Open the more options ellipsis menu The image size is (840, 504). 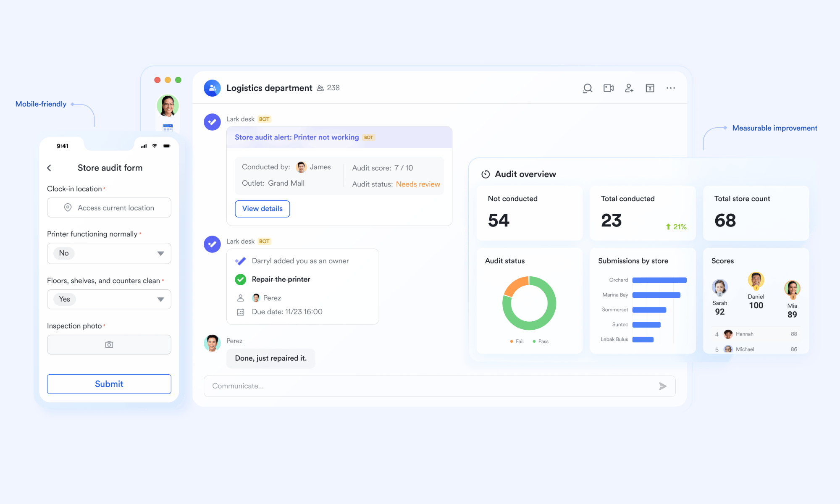tap(671, 88)
